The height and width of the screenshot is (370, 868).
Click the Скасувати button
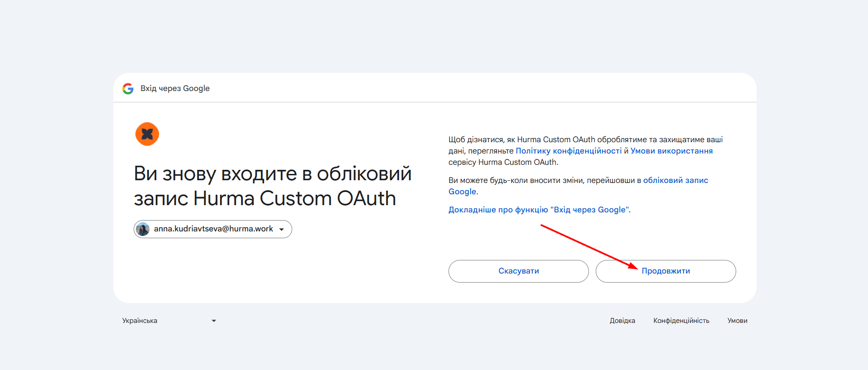click(519, 271)
